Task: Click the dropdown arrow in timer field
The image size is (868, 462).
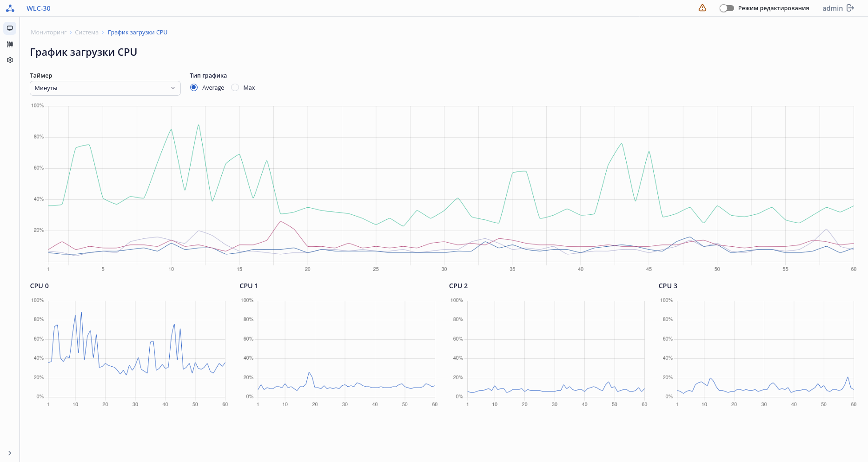Action: 173,88
